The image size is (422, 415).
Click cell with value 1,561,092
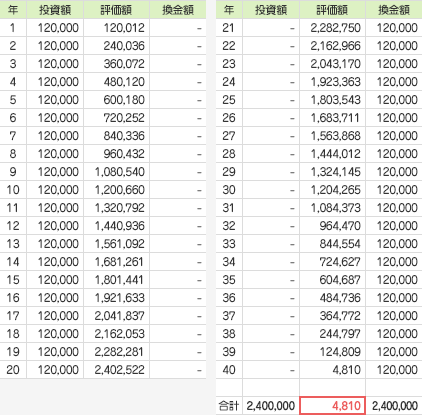(117, 244)
